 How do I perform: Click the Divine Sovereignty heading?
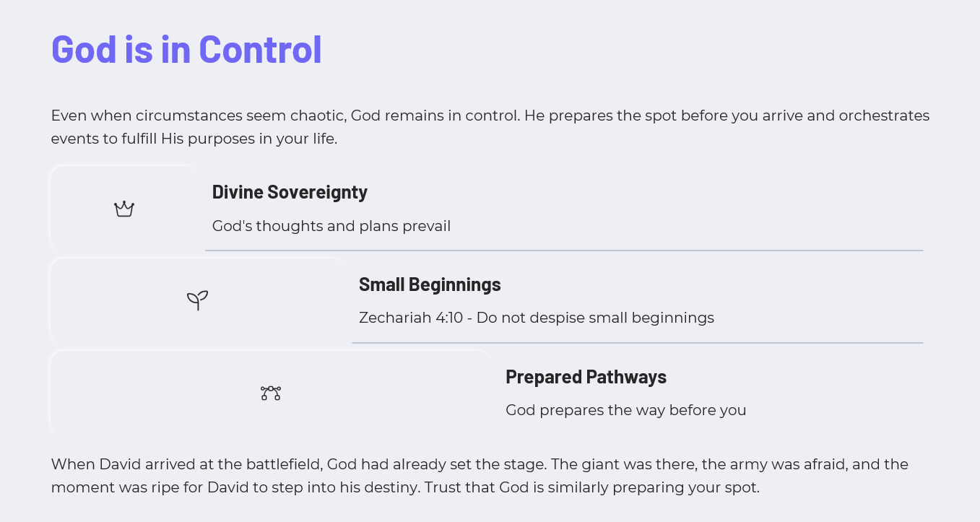point(290,192)
